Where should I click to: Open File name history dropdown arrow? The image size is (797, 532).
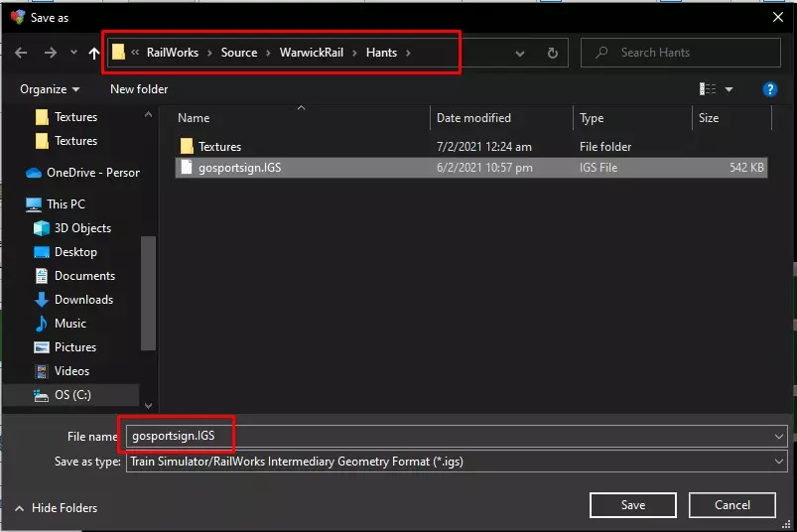(x=778, y=437)
